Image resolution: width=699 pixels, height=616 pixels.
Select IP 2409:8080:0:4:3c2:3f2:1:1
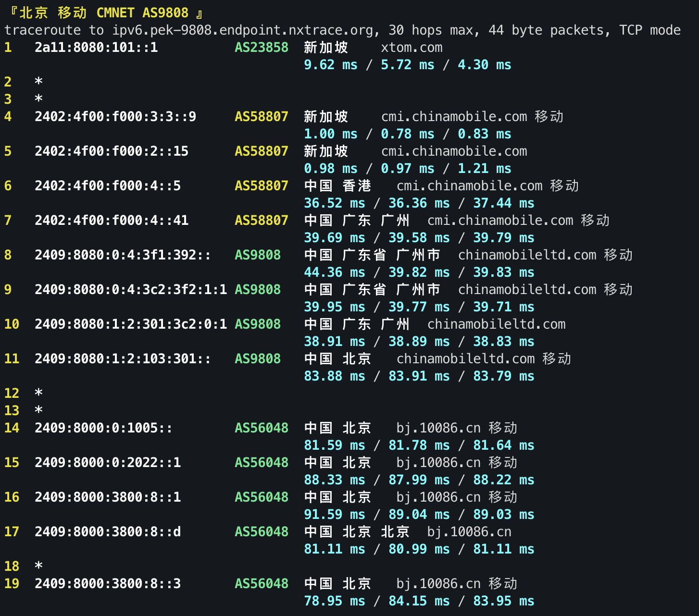tap(131, 290)
